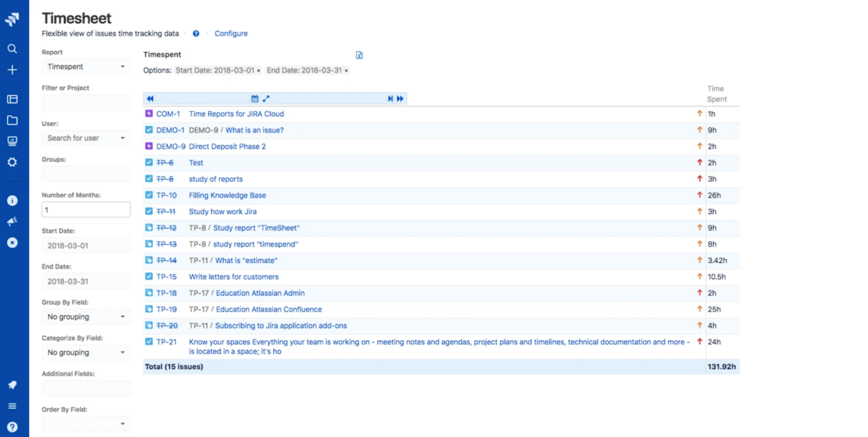
Task: Skip to the next period with double-right arrows
Action: 400,98
